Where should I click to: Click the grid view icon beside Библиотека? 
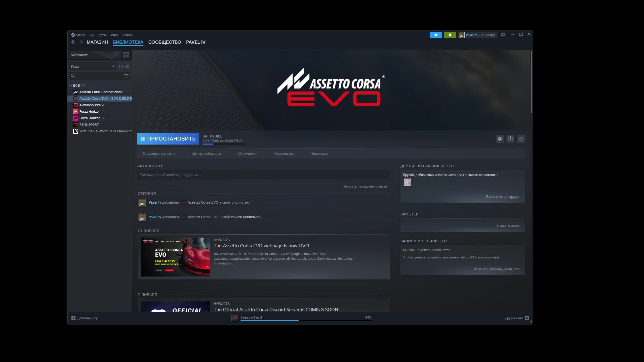pos(126,55)
